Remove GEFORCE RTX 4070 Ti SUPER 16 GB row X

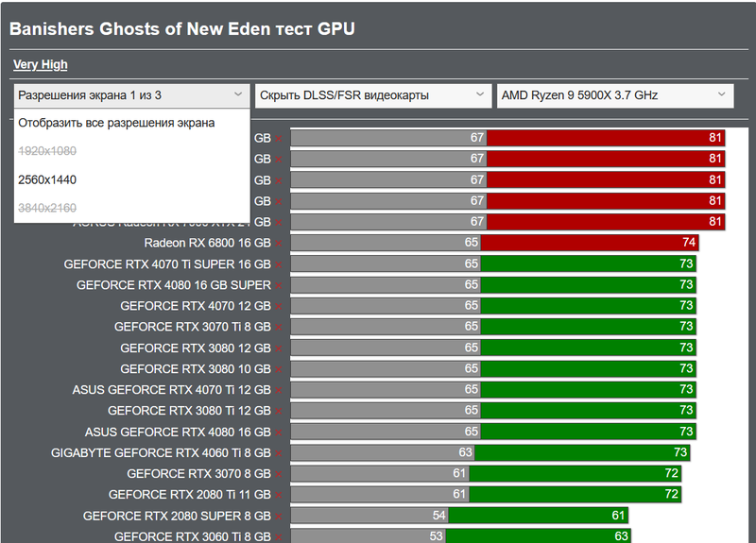(x=279, y=265)
